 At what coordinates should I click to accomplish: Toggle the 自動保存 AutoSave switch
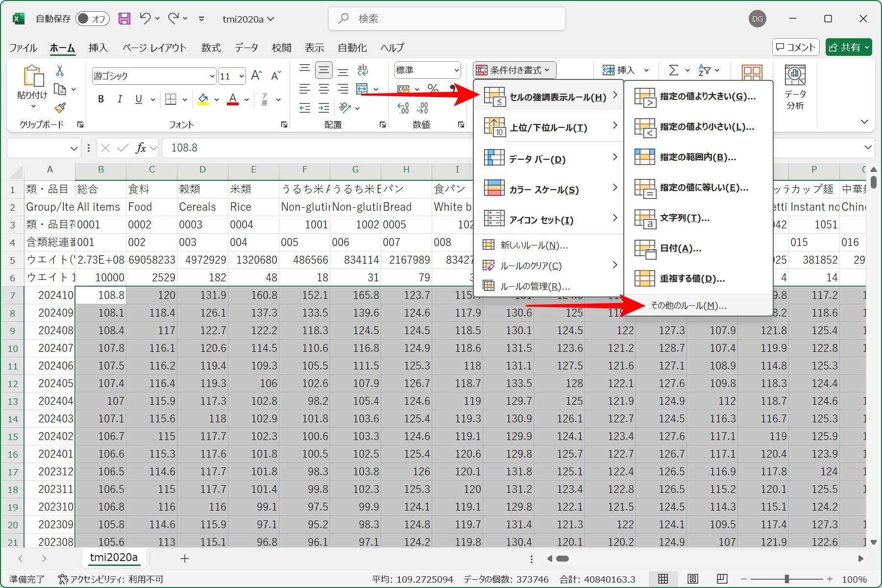pos(93,19)
